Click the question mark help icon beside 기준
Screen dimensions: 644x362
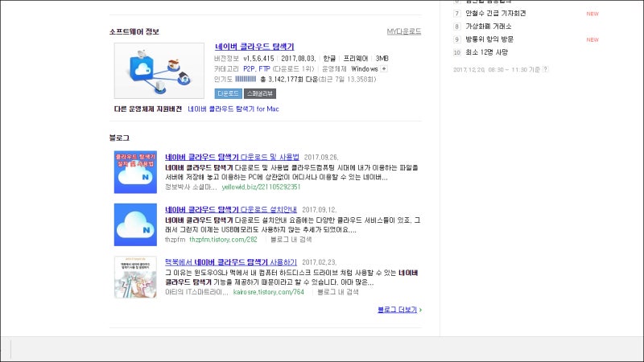[x=546, y=69]
